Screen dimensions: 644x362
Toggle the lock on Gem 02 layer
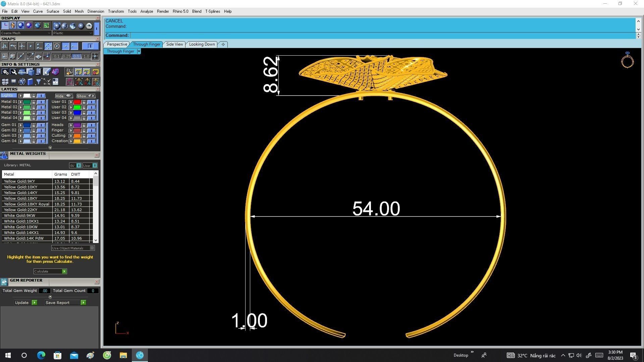click(34, 130)
